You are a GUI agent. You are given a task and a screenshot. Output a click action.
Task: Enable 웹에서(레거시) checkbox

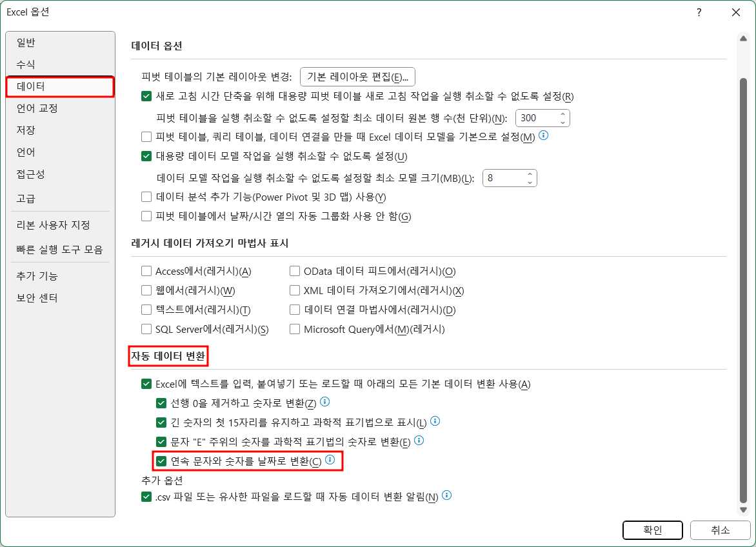146,290
